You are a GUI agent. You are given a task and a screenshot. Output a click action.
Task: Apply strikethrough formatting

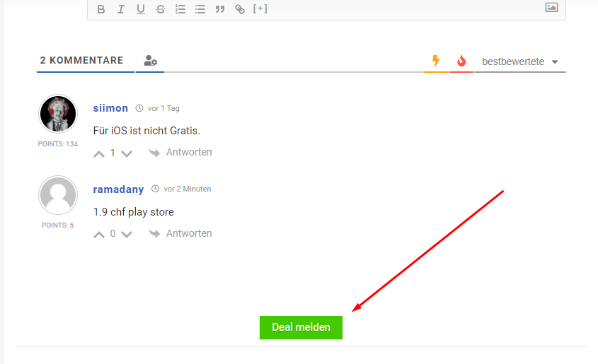pos(160,9)
